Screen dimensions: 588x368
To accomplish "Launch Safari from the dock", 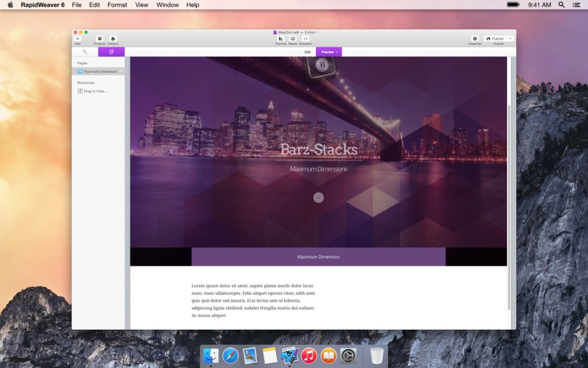I will pyautogui.click(x=230, y=355).
